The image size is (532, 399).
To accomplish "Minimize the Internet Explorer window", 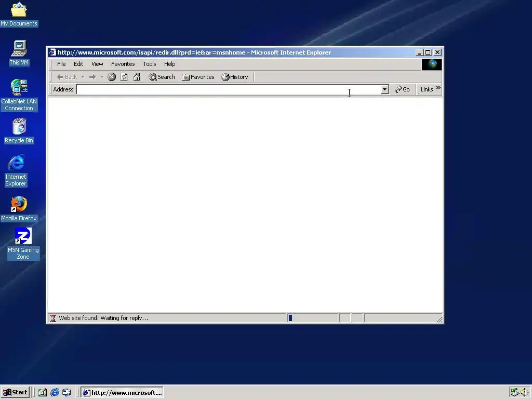I will pyautogui.click(x=419, y=52).
